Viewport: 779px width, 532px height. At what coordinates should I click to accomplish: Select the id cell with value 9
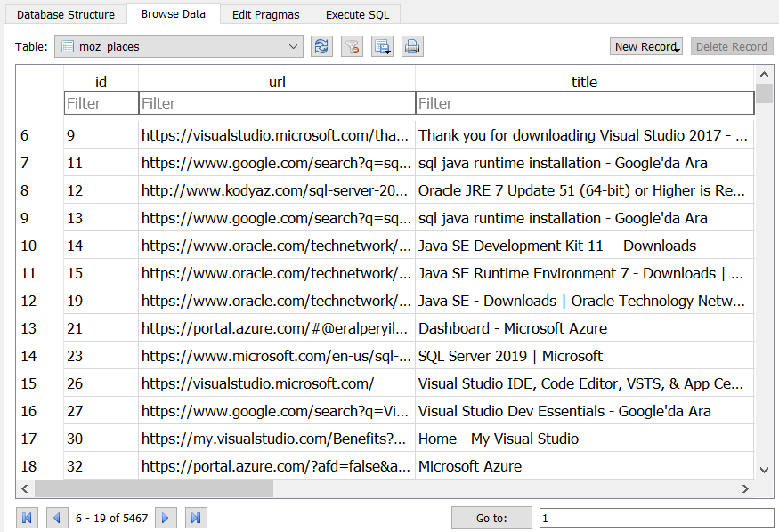click(x=101, y=135)
